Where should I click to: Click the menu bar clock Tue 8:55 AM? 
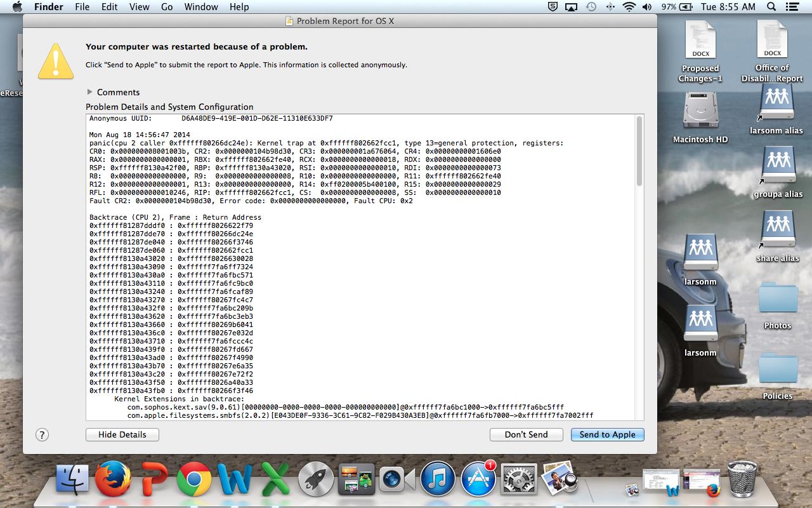click(728, 7)
